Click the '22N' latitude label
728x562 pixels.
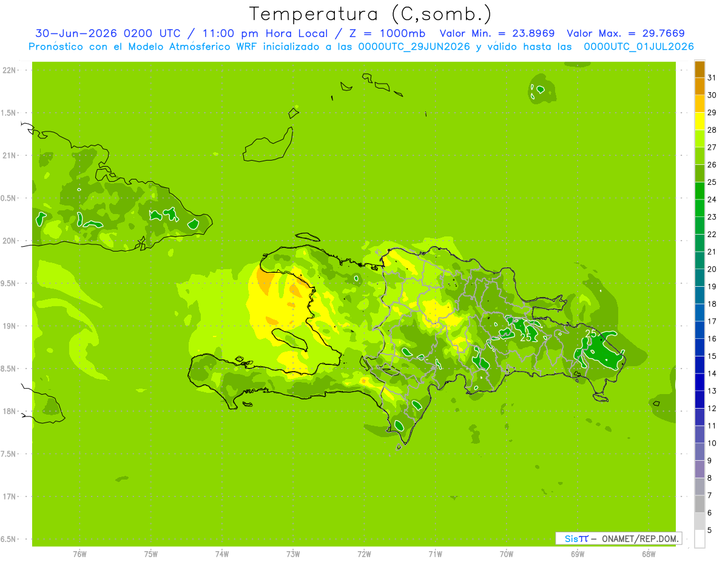click(x=8, y=70)
